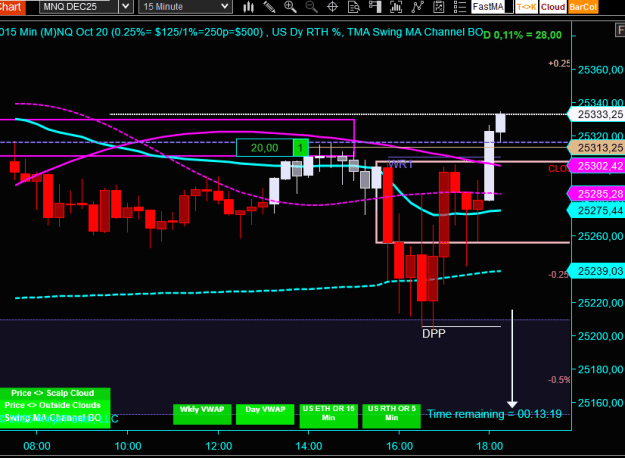The width and height of the screenshot is (625, 458).
Task: Click the D 0,11% = 28,00 readout
Action: [523, 35]
